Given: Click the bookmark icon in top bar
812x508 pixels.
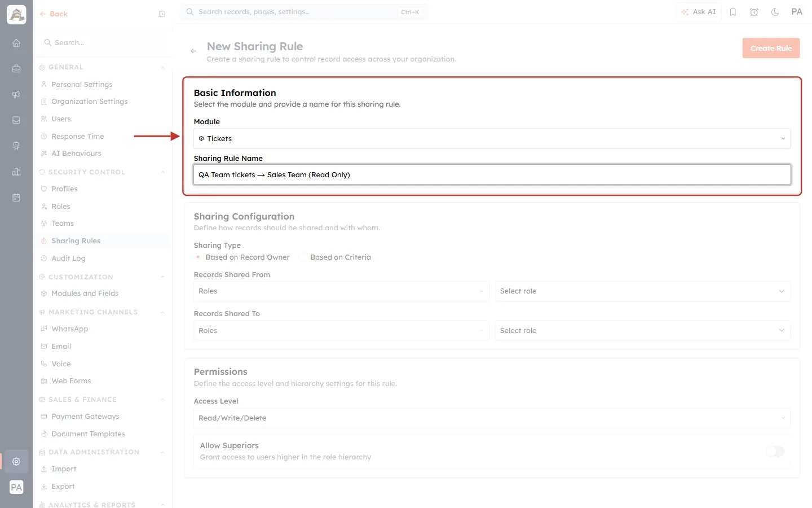Looking at the screenshot, I should point(733,12).
